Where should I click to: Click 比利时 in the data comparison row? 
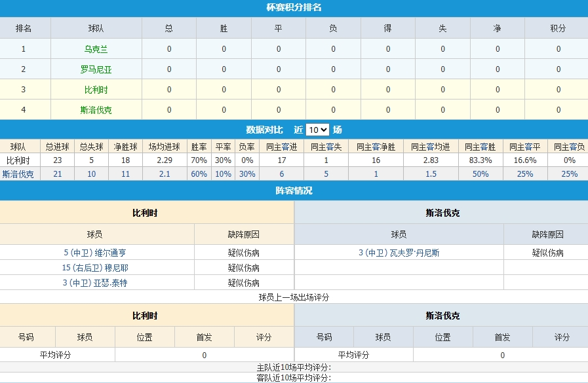[18, 160]
